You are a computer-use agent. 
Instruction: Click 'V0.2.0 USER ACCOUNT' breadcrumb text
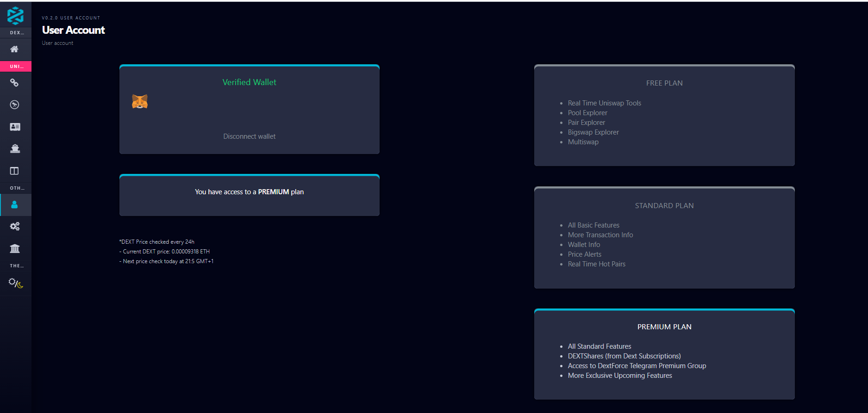pos(71,18)
